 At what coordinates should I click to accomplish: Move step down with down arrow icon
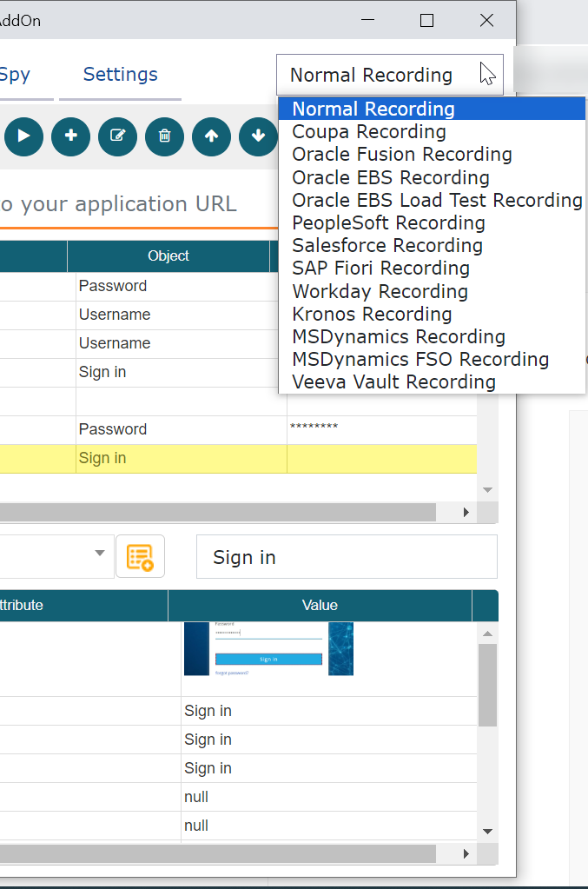(258, 136)
